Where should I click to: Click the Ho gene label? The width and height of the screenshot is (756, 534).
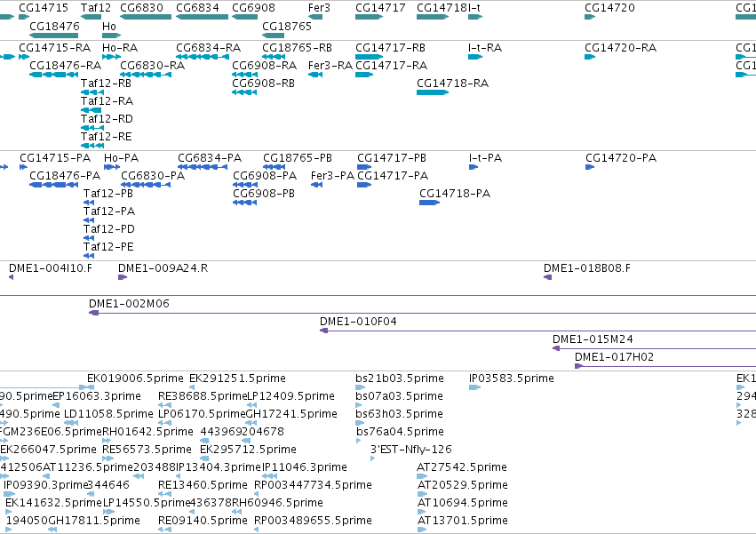[x=109, y=26]
